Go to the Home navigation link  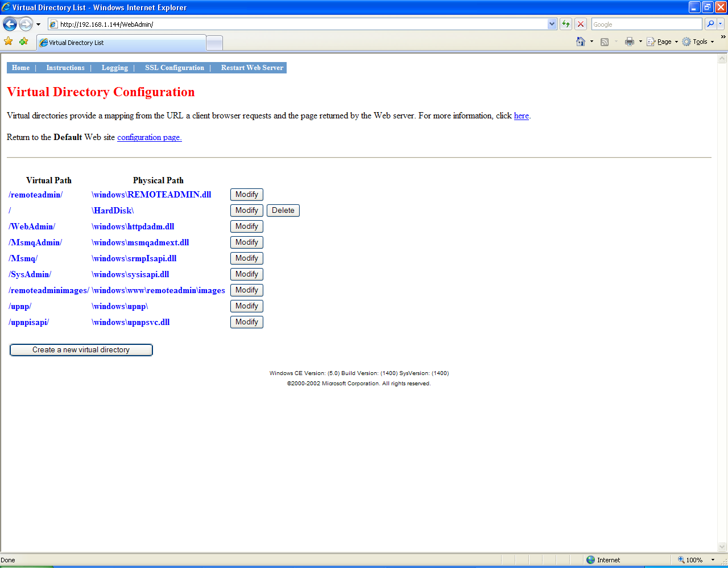(20, 68)
